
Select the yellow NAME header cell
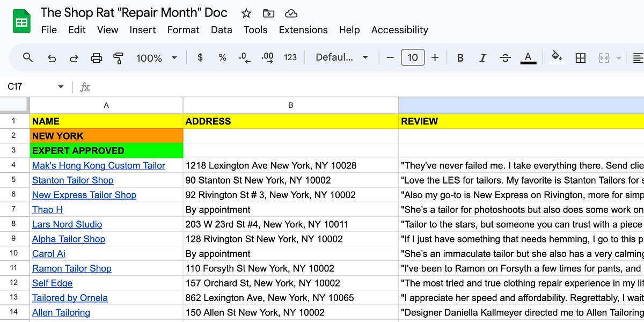[x=106, y=121]
